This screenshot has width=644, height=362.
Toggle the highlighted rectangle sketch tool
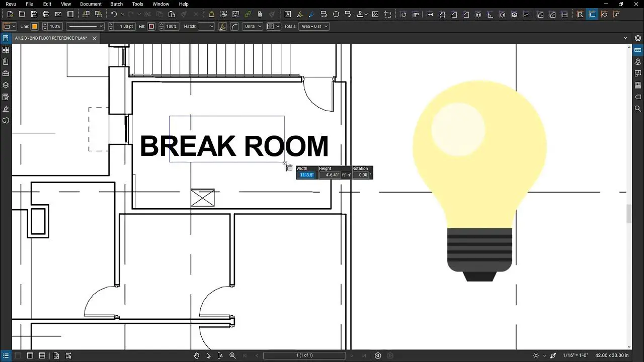click(592, 14)
